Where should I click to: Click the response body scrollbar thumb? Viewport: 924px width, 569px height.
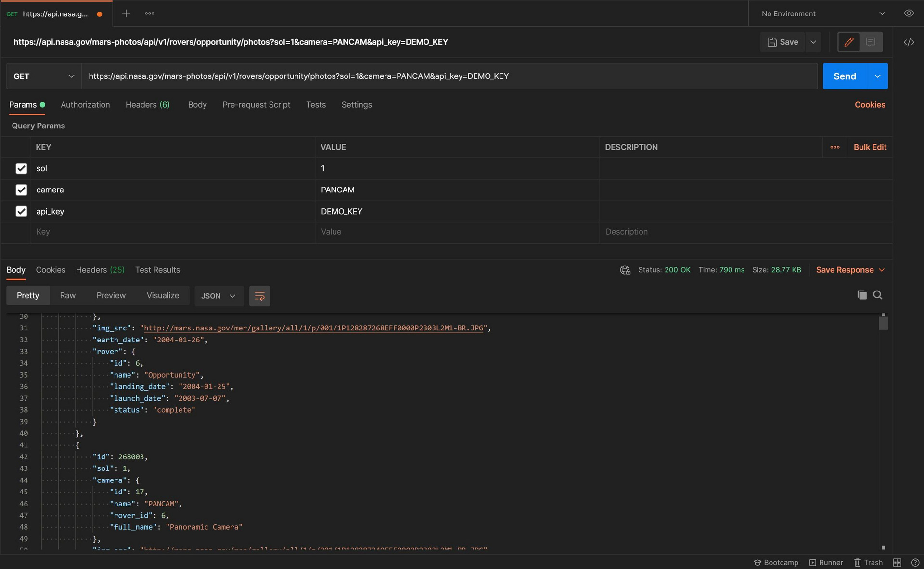[x=883, y=322]
